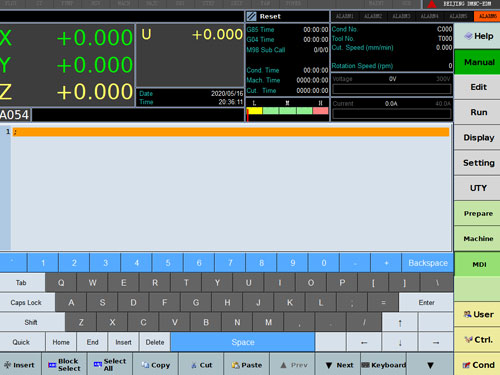Copy the selected program text
Screen dimensions: 500x375
(156, 365)
